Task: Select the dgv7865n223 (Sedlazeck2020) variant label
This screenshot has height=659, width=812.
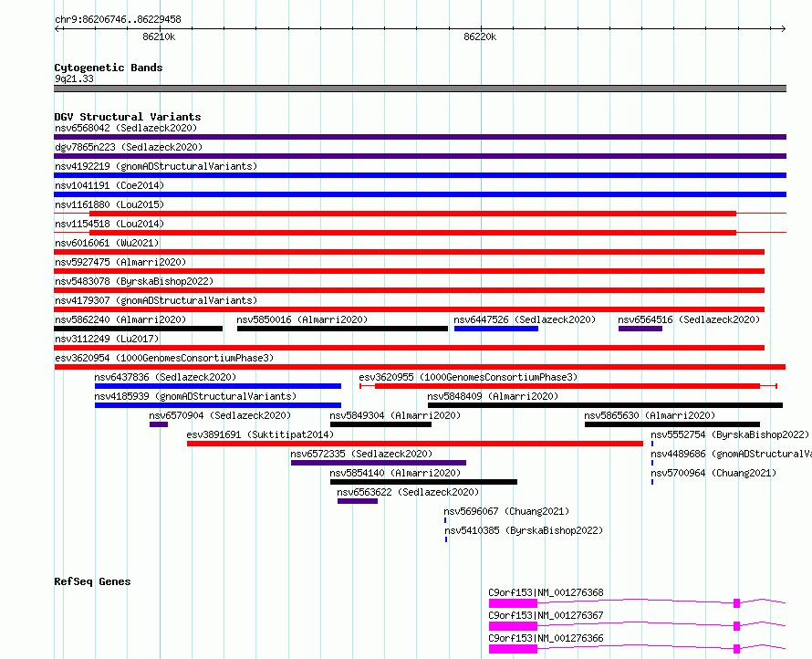Action: 129,147
